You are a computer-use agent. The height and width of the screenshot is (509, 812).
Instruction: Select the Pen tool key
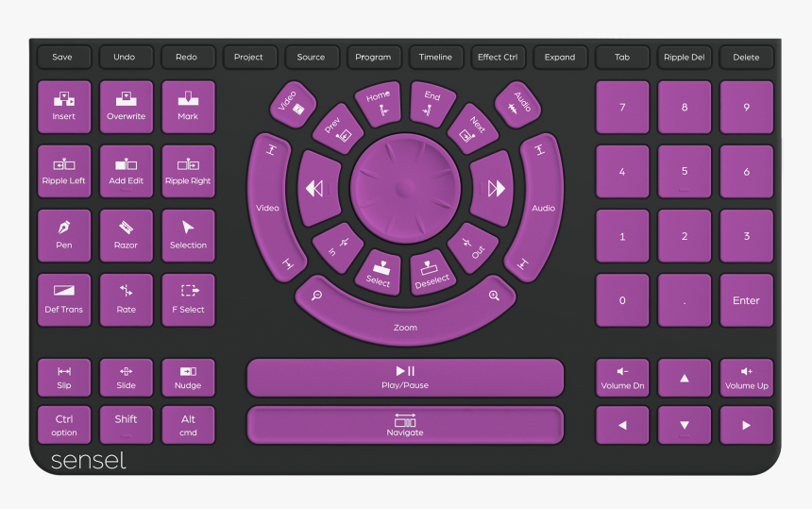point(63,235)
